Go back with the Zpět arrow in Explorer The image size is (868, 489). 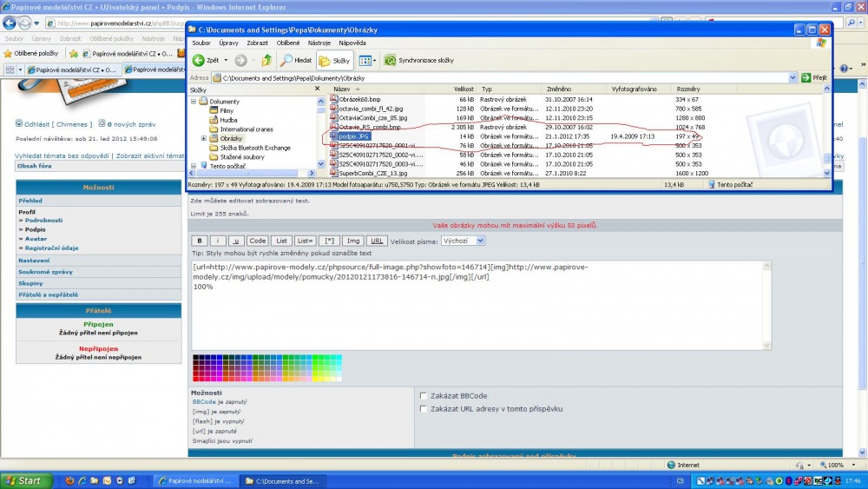(199, 60)
